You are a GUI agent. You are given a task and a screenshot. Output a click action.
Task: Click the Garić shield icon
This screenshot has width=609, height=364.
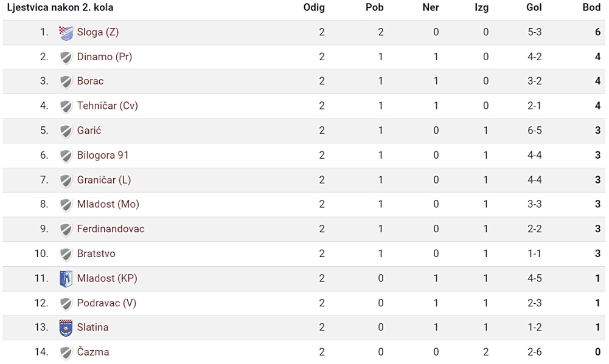click(66, 131)
